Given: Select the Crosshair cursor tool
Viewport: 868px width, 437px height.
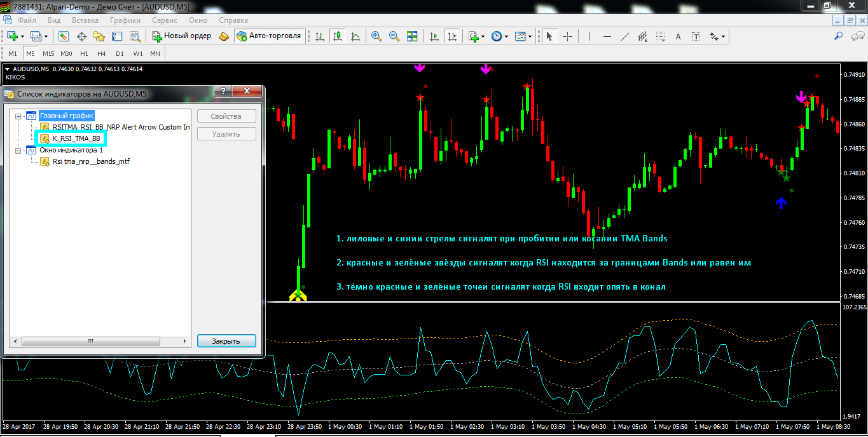Looking at the screenshot, I should pyautogui.click(x=567, y=36).
